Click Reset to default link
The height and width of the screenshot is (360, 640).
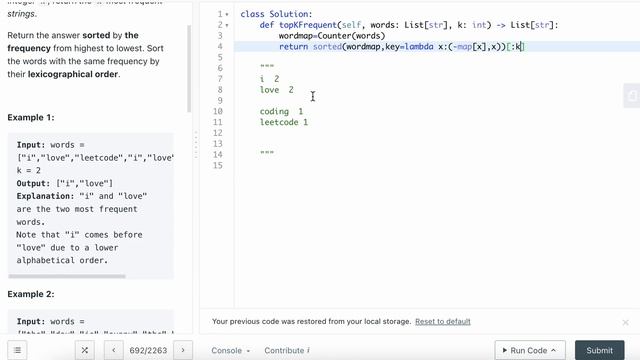[x=443, y=321]
